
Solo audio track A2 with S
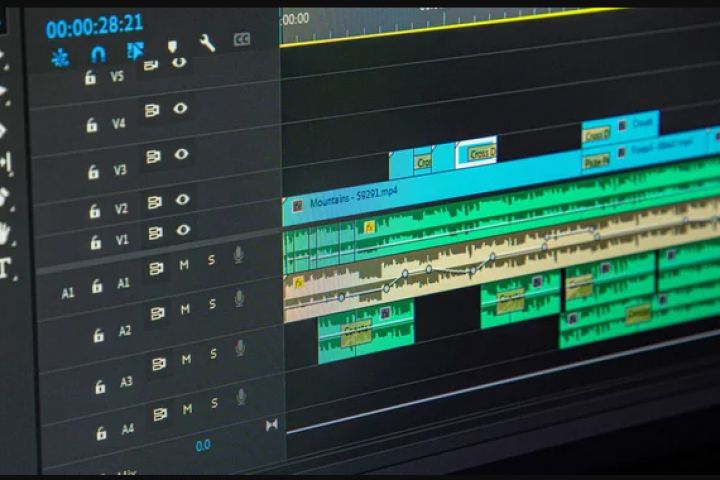click(212, 304)
